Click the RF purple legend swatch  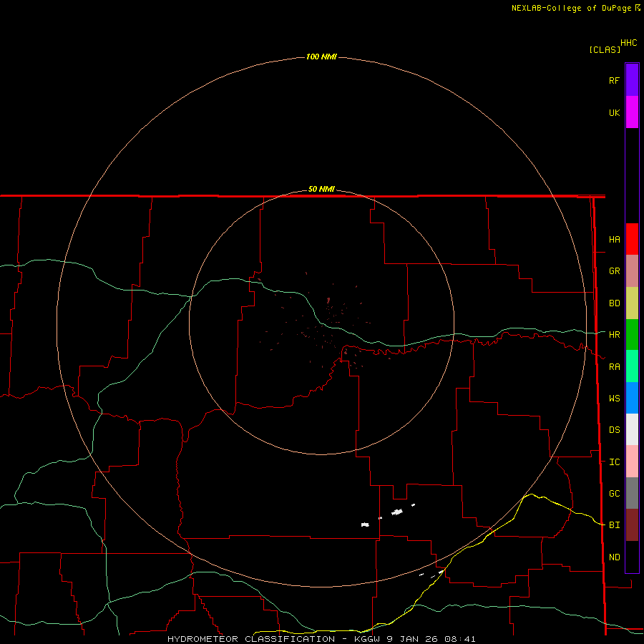(632, 79)
